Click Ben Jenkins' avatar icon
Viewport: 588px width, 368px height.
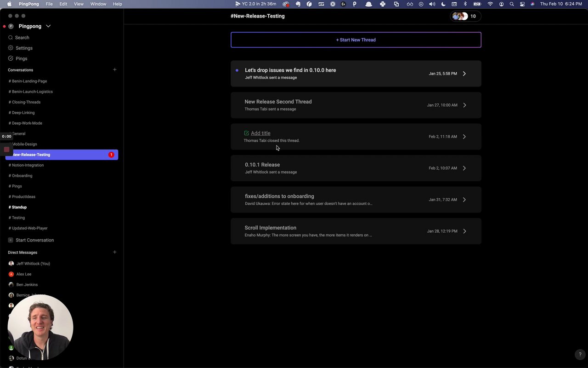click(x=11, y=285)
